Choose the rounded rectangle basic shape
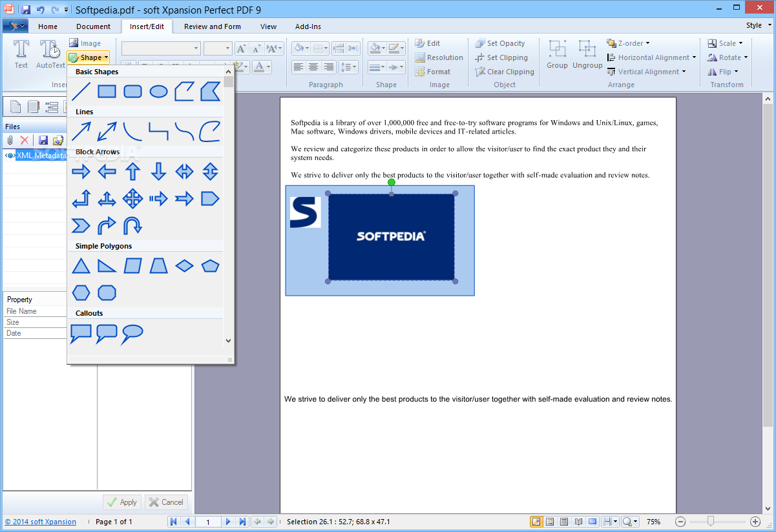Image resolution: width=776 pixels, height=532 pixels. tap(132, 92)
